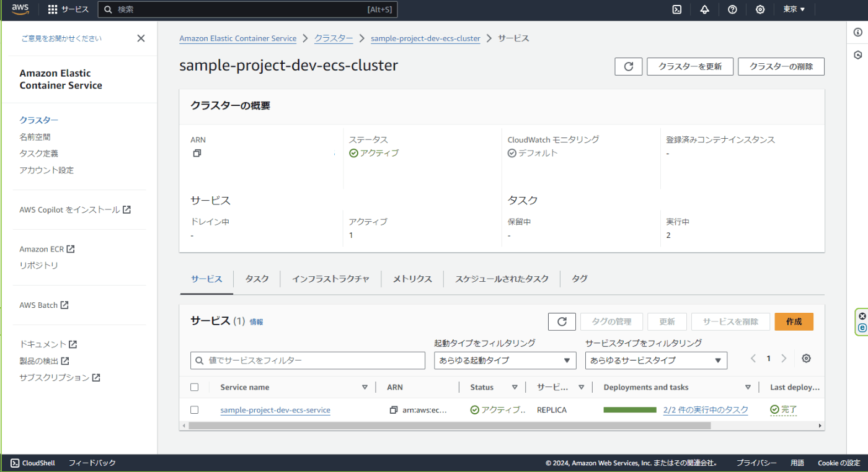Open the サービス grid menu icon
The height and width of the screenshot is (472, 868).
pos(53,9)
